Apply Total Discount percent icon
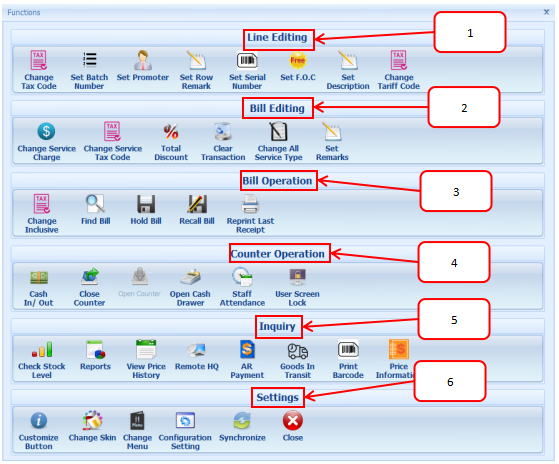 click(171, 132)
